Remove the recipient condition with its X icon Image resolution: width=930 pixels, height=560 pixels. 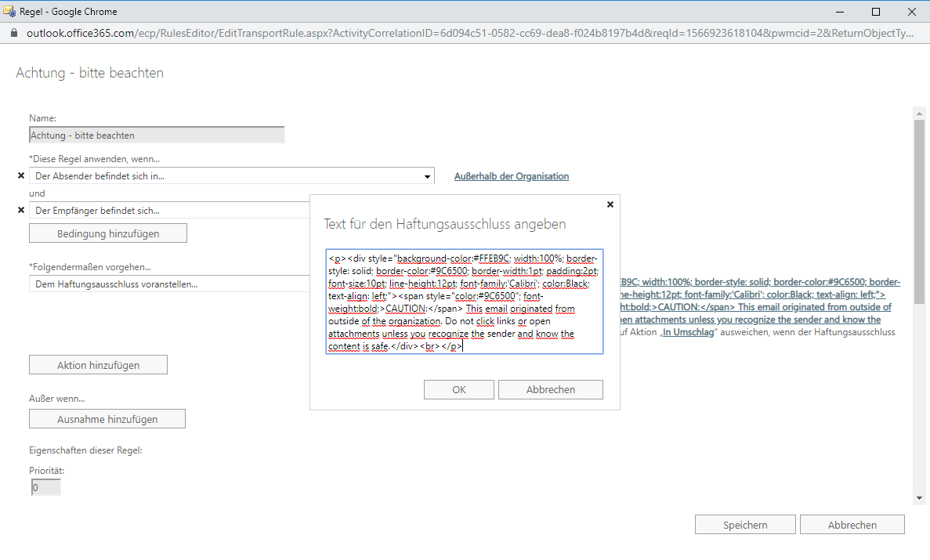pyautogui.click(x=21, y=210)
